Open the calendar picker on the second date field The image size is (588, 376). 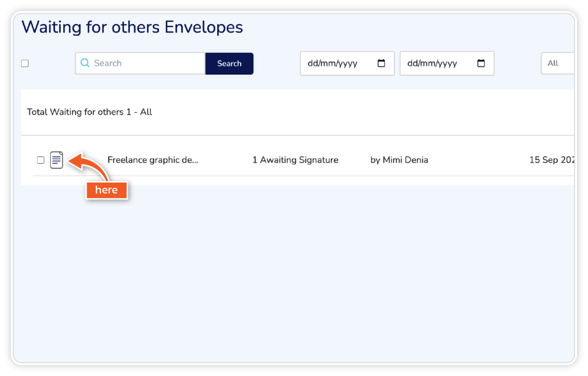481,63
